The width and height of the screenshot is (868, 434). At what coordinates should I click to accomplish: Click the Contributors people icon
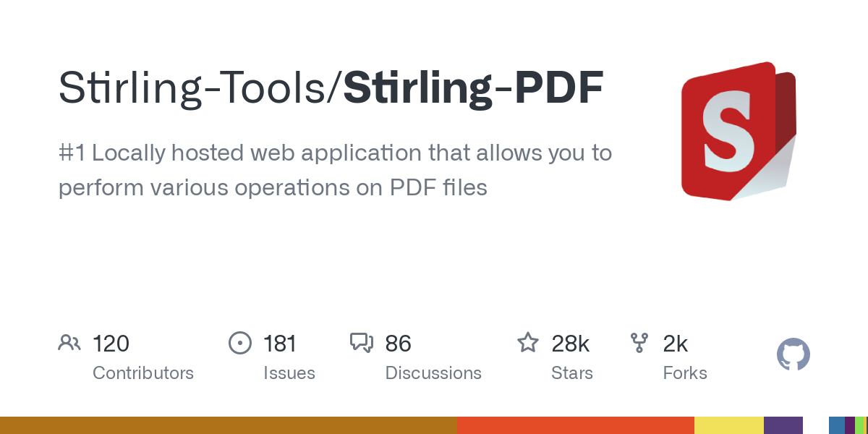(x=69, y=343)
